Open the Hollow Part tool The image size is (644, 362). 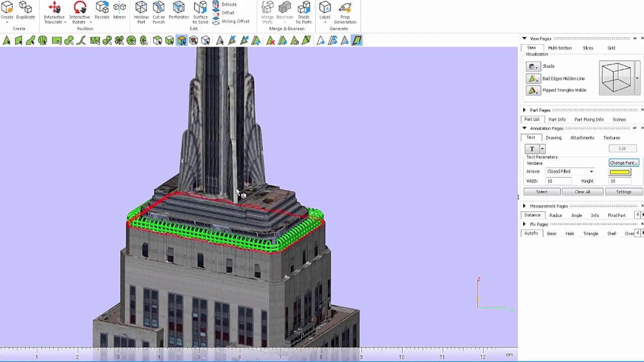coord(141,12)
